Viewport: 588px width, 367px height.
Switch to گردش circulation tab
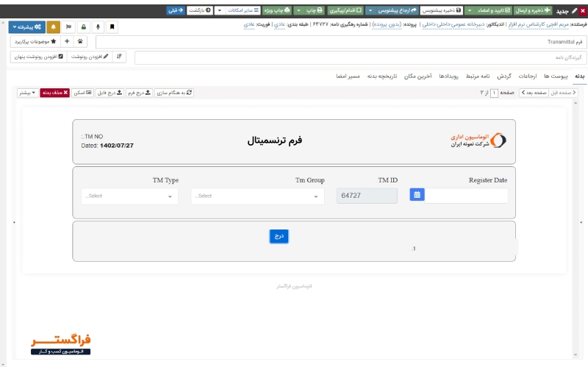[x=504, y=76]
